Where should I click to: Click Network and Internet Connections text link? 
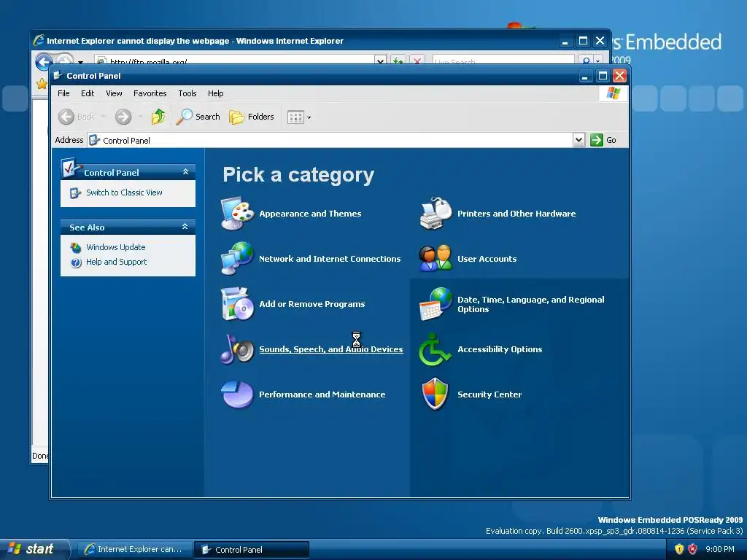pyautogui.click(x=330, y=259)
